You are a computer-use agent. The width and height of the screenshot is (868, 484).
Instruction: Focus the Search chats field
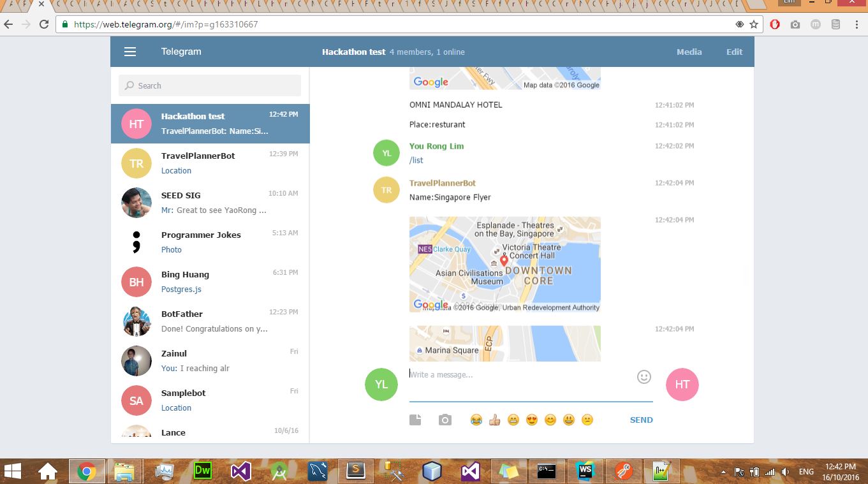[210, 85]
